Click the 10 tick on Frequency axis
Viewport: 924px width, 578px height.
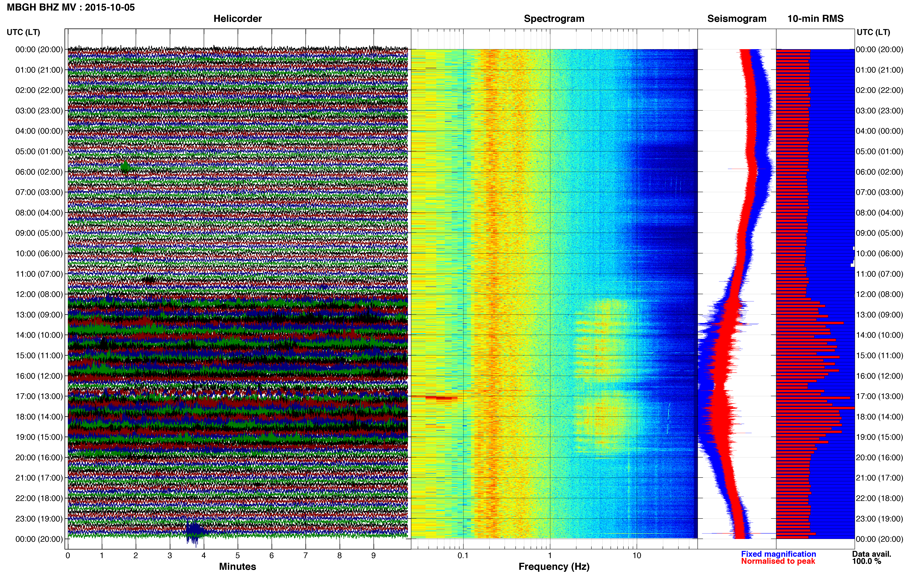click(x=637, y=556)
